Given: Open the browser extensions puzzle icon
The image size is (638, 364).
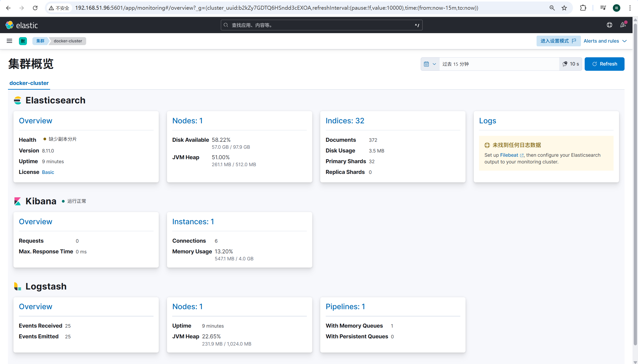Looking at the screenshot, I should [583, 8].
